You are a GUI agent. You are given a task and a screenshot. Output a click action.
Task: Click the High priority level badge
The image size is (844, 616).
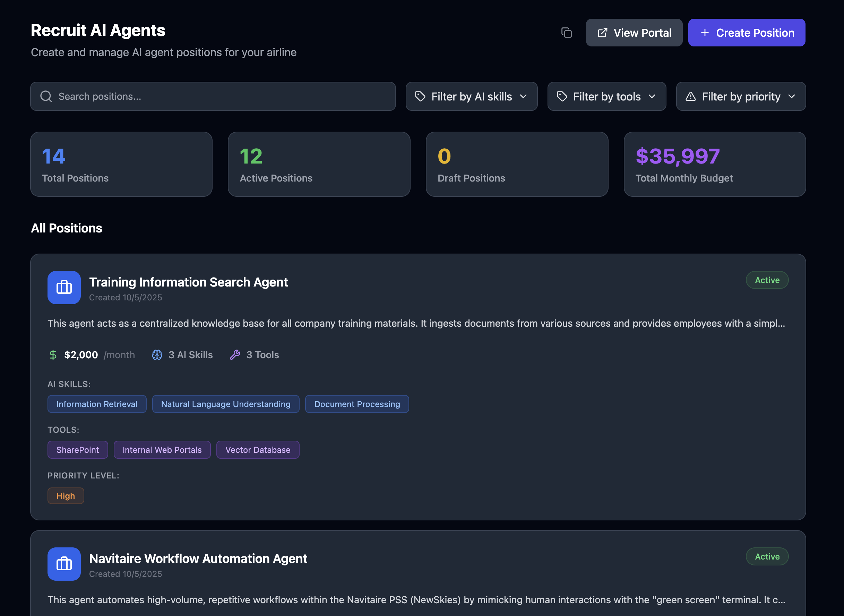[x=66, y=495]
